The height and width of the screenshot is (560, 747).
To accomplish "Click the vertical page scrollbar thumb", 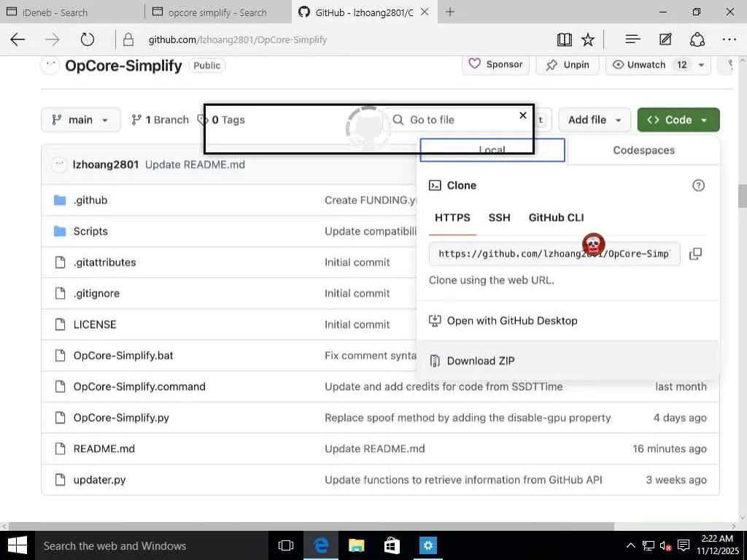I will pyautogui.click(x=742, y=196).
